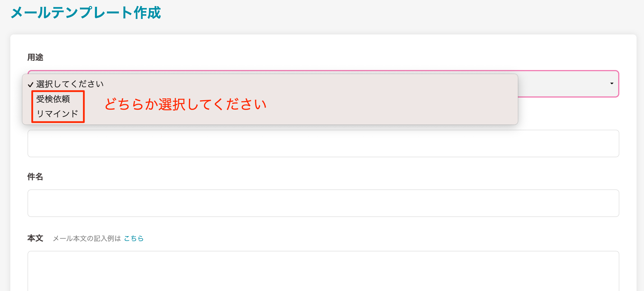Click the 本文 field label
This screenshot has width=644, height=291.
35,238
